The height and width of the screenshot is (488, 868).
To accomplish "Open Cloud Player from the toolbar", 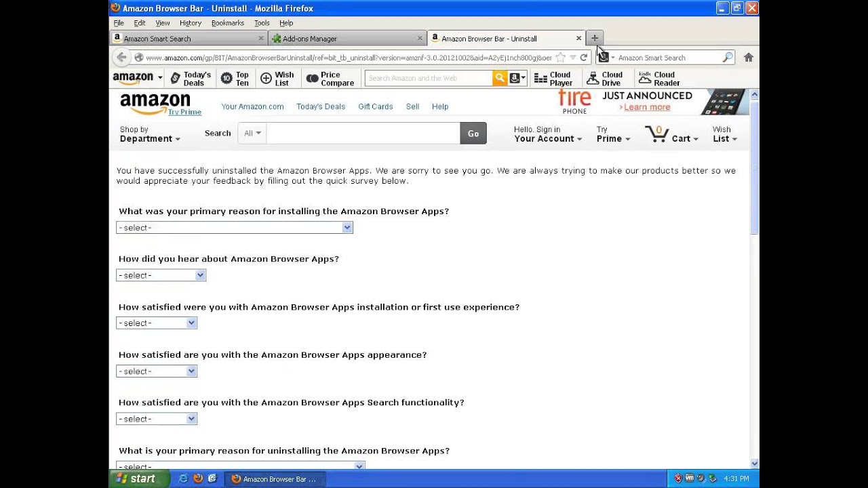I will pos(554,79).
